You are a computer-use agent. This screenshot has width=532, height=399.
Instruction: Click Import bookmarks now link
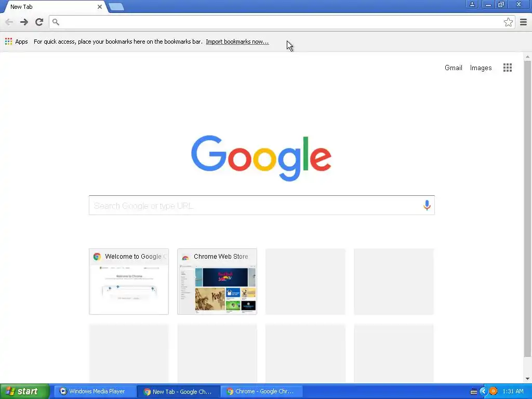point(237,42)
